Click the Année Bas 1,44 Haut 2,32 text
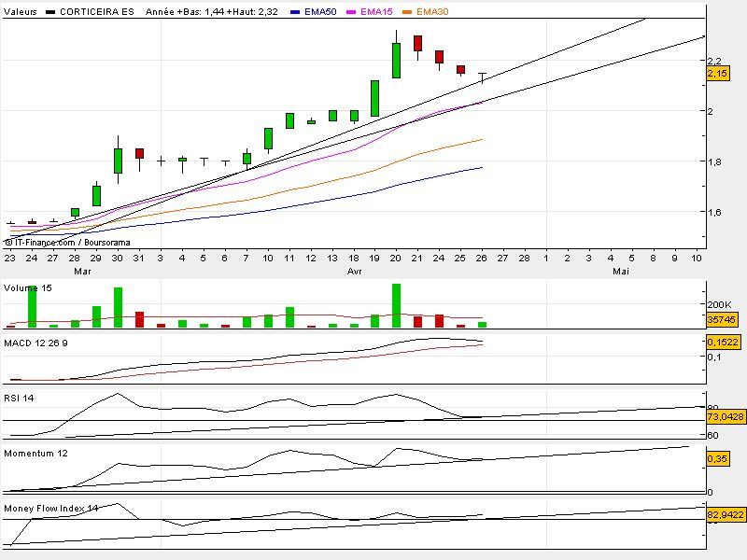 coord(212,11)
